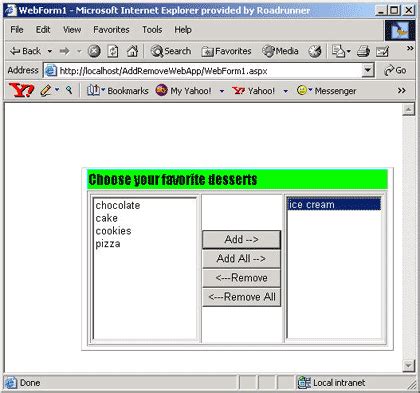Viewport: 420px width, 393px height.
Task: Open the Favorites menu
Action: tap(111, 30)
